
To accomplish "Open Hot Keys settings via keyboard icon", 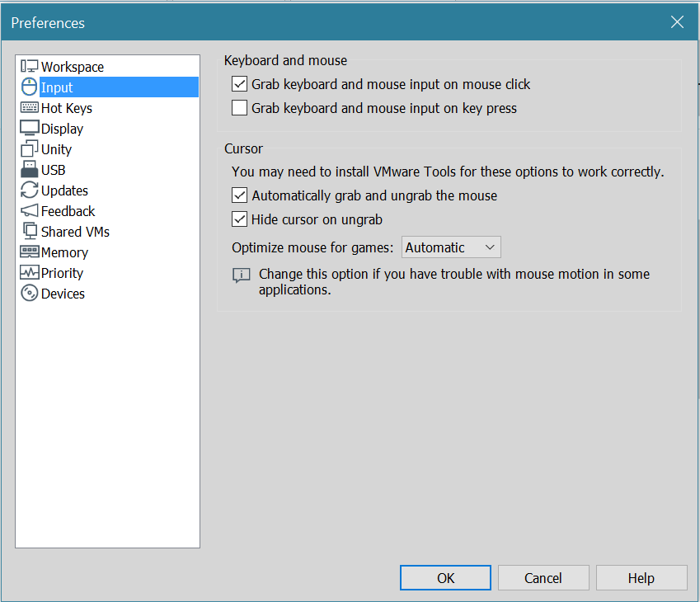I will click(30, 108).
